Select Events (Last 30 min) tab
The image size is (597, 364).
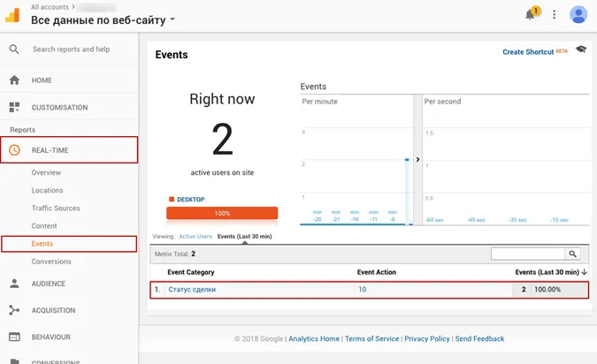[x=244, y=236]
